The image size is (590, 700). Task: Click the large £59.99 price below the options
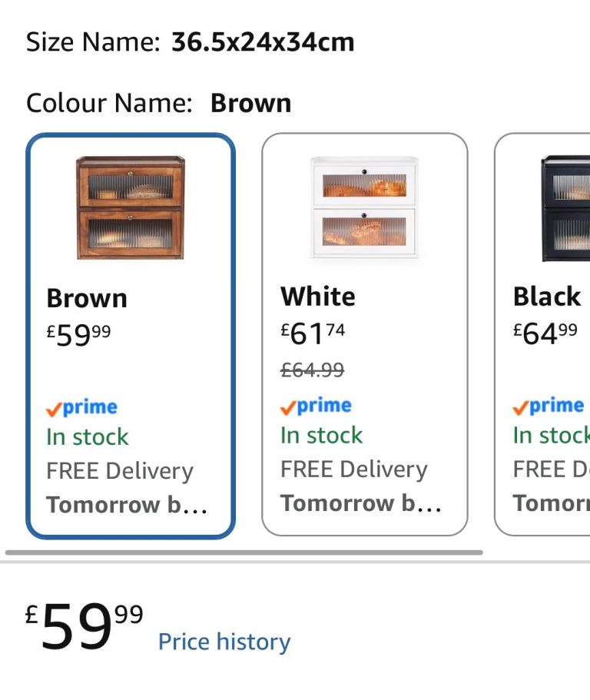[x=85, y=626]
